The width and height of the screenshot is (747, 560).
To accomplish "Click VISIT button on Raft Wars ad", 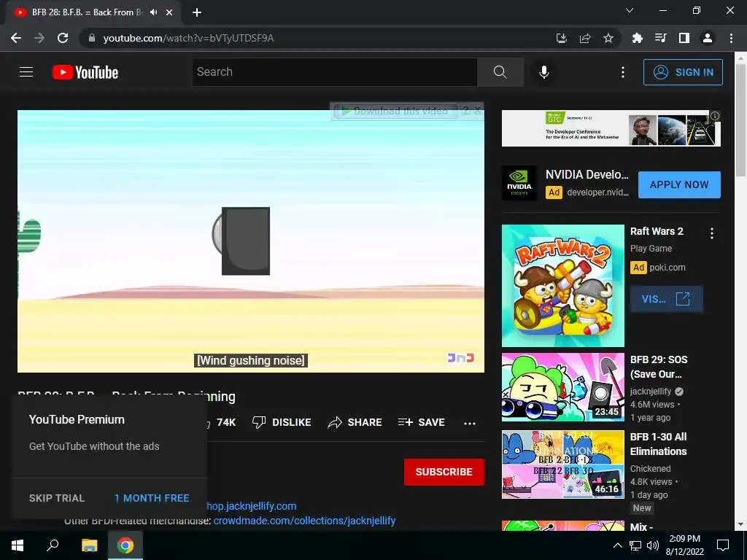I will [667, 299].
